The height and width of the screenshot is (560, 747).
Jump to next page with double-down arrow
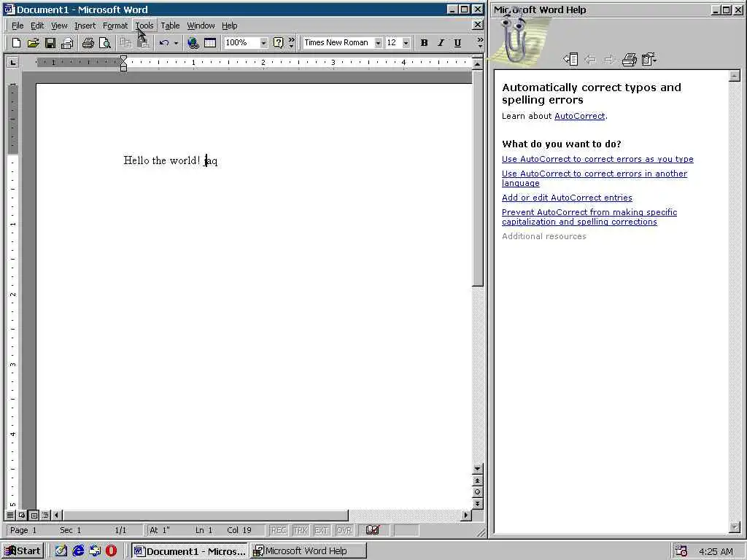click(477, 503)
